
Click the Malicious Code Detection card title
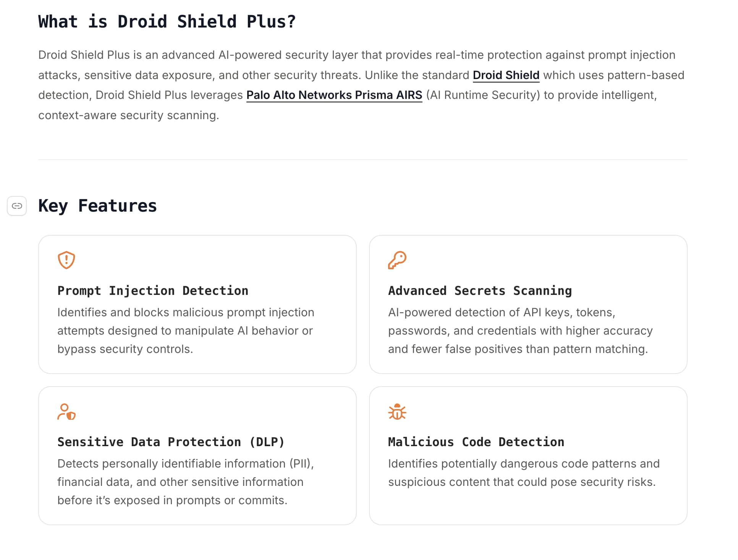476,442
